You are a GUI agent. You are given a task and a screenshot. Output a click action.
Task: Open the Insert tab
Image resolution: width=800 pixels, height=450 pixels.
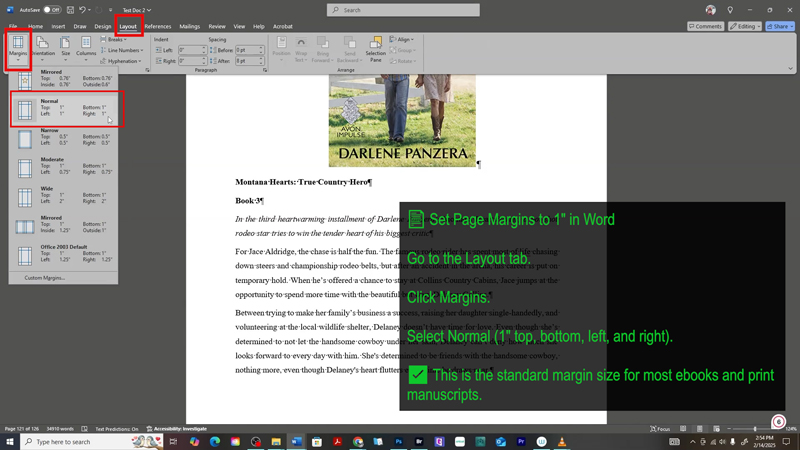pos(58,27)
